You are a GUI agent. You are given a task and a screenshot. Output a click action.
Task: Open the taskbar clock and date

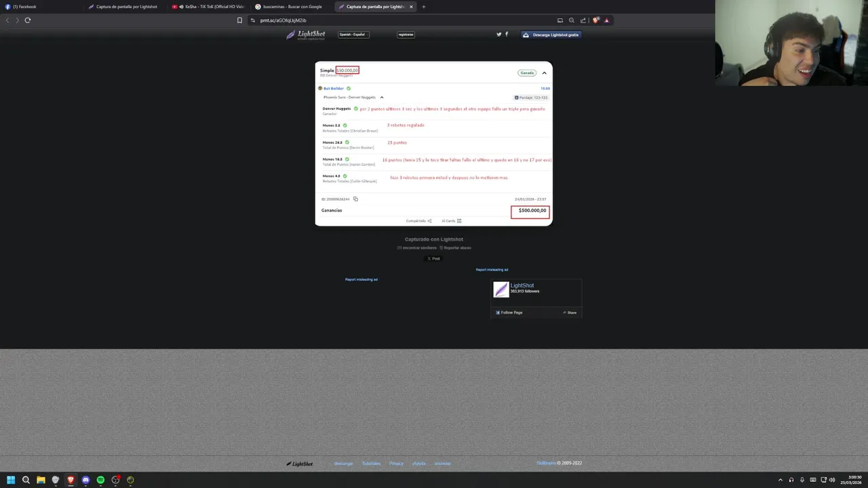[851, 480]
